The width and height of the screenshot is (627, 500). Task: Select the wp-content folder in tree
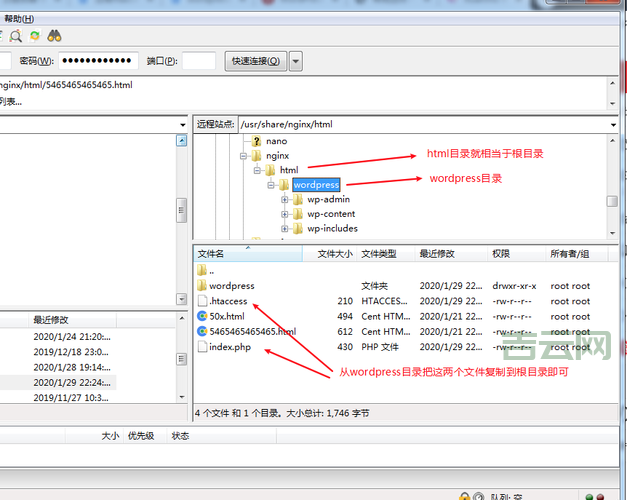[331, 214]
